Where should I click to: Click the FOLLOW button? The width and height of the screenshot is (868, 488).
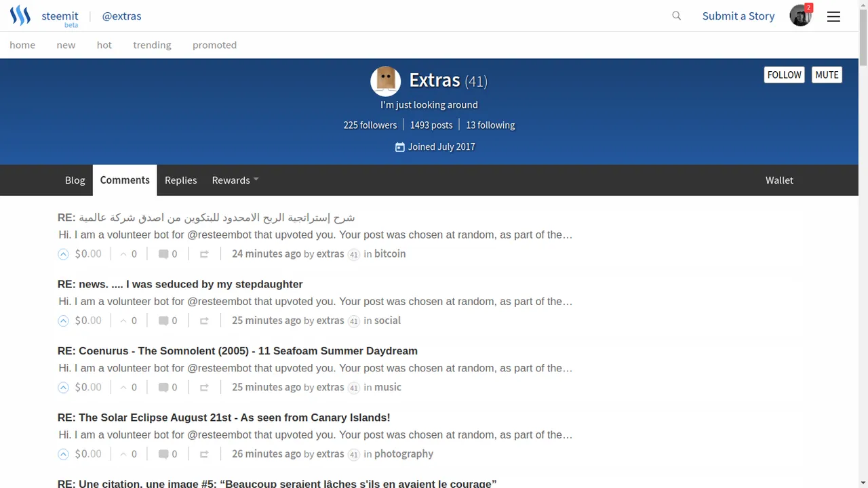click(x=785, y=75)
